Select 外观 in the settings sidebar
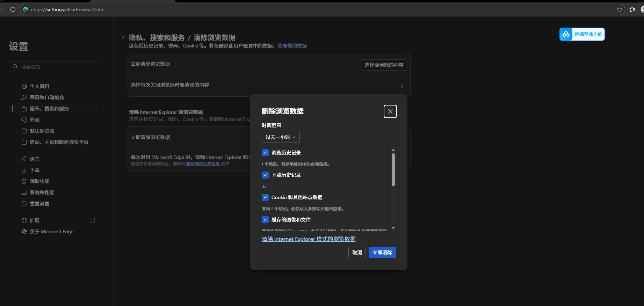 [35, 120]
